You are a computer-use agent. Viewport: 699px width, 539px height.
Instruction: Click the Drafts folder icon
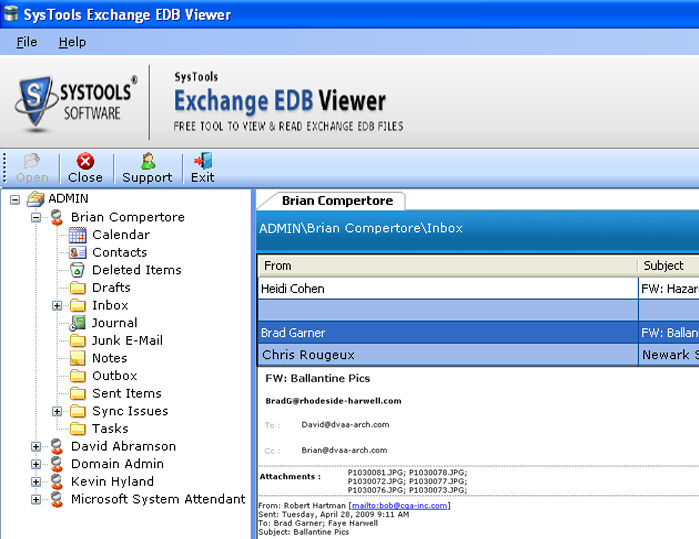(x=78, y=288)
